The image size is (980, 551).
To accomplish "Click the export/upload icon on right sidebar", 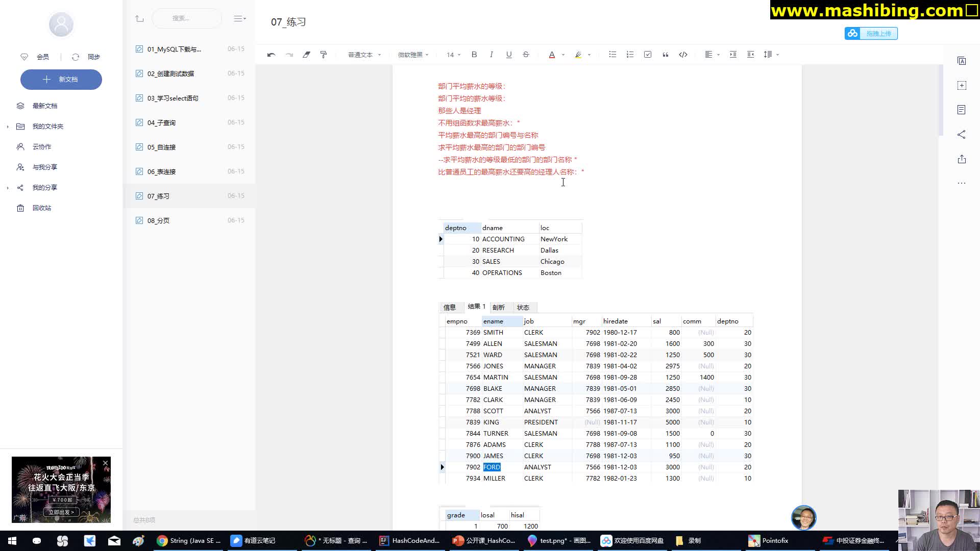I will (962, 159).
